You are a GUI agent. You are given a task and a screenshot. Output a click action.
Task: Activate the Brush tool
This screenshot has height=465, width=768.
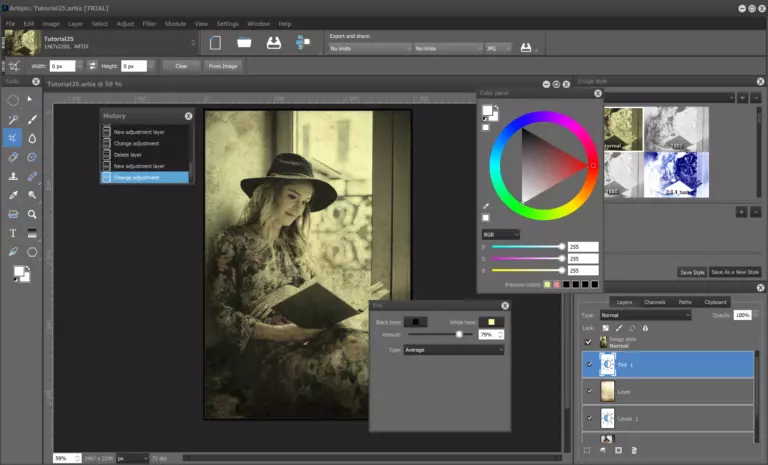[33, 119]
